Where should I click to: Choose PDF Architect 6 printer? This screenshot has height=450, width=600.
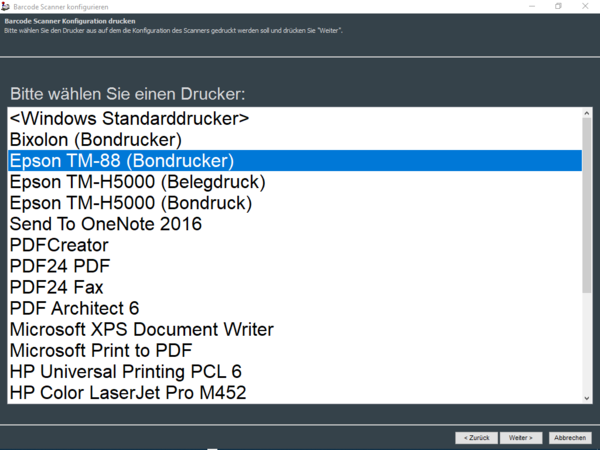pyautogui.click(x=75, y=308)
